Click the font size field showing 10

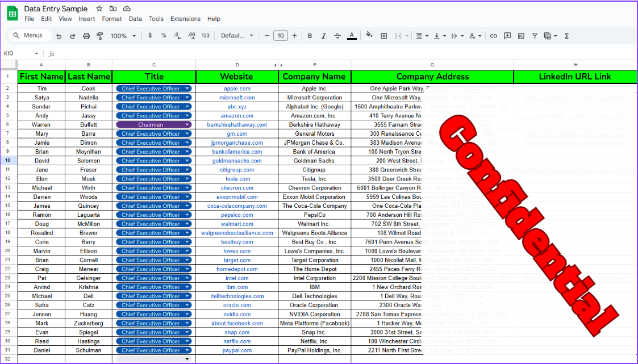click(x=280, y=35)
